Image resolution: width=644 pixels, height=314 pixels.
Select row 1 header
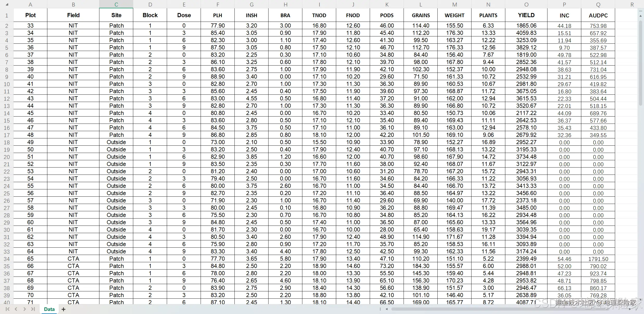point(7,15)
